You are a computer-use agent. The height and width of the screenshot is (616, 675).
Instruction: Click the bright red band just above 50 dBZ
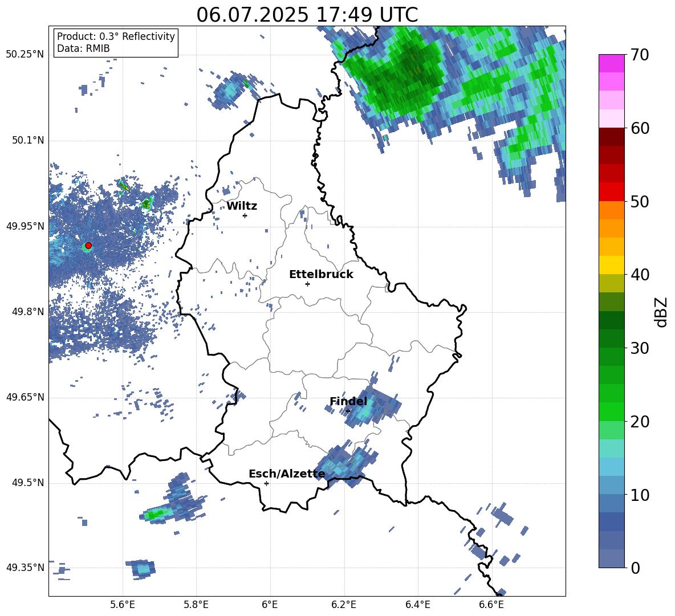[611, 192]
